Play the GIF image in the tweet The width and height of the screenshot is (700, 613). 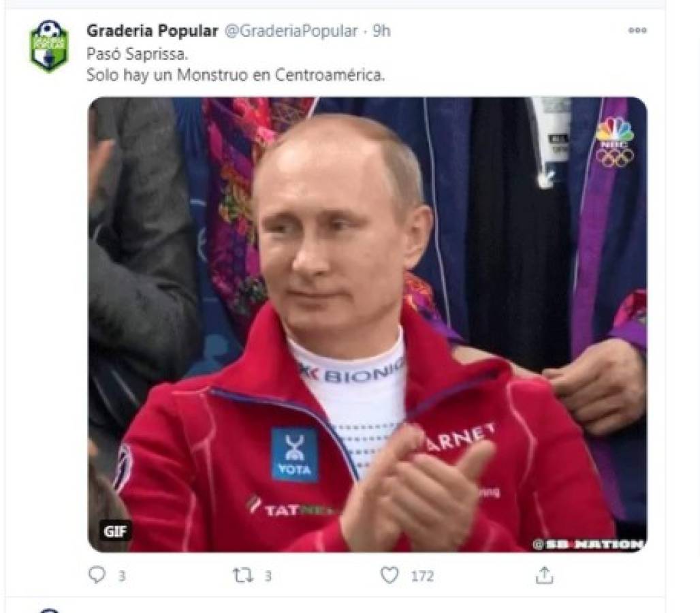[x=368, y=325]
